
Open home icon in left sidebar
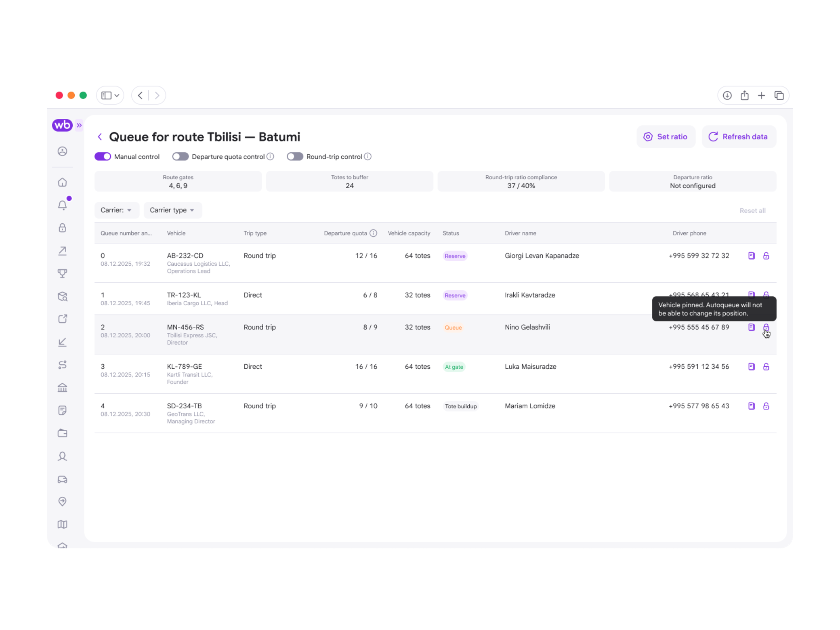[62, 183]
